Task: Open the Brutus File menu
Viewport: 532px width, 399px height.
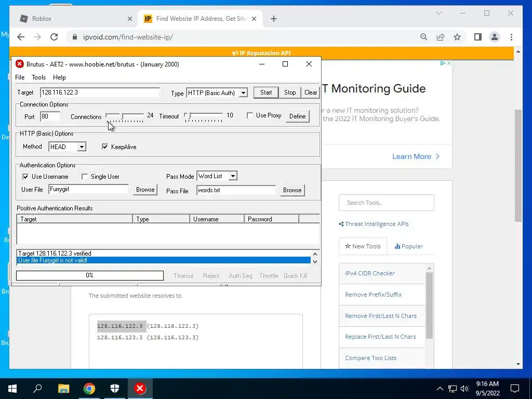Action: click(20, 77)
